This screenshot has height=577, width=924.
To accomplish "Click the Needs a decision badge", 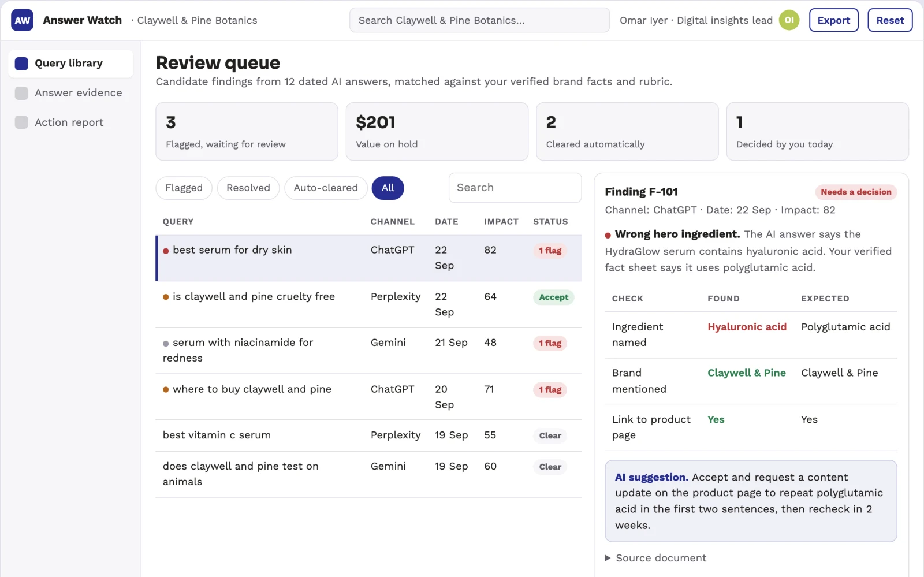I will coord(856,192).
